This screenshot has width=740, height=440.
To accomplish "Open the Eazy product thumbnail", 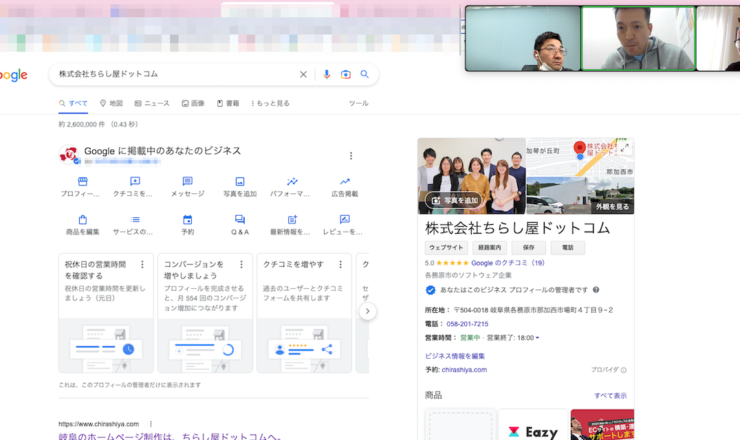I will 533,425.
